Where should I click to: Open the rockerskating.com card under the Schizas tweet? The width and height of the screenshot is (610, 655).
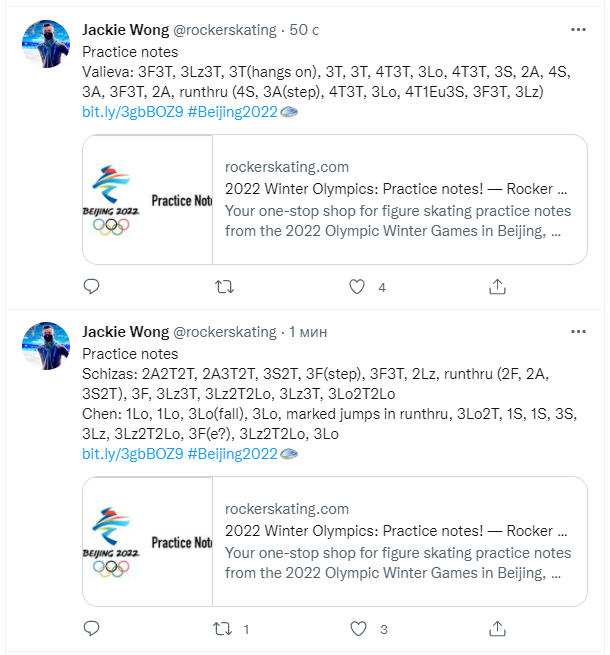coord(334,541)
